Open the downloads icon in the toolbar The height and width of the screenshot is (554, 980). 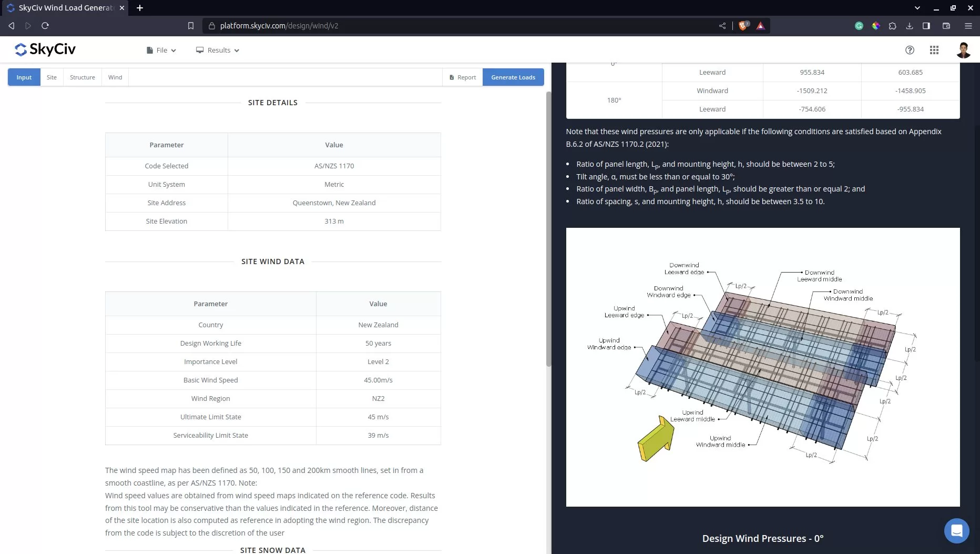click(909, 25)
